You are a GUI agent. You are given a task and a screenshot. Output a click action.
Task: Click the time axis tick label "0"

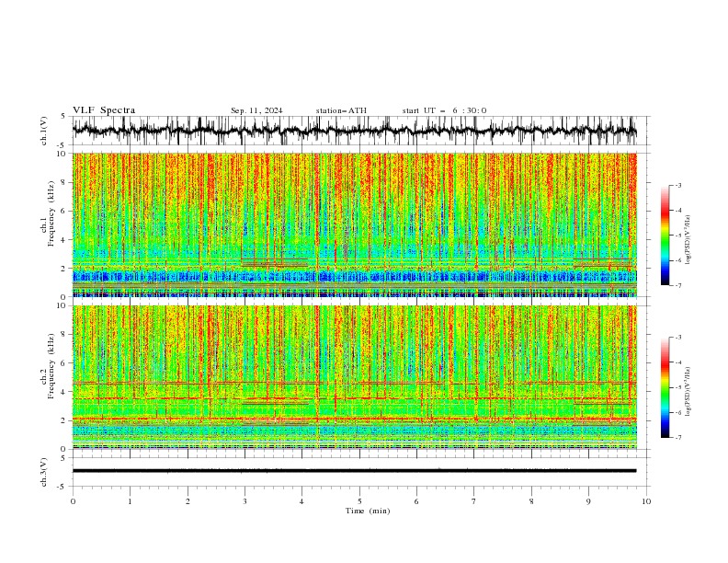pos(73,501)
